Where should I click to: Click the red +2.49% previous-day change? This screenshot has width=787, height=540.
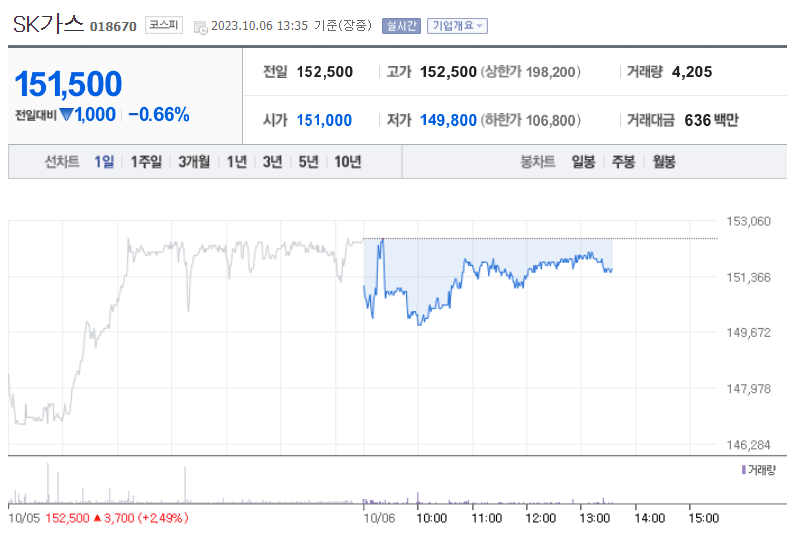163,518
